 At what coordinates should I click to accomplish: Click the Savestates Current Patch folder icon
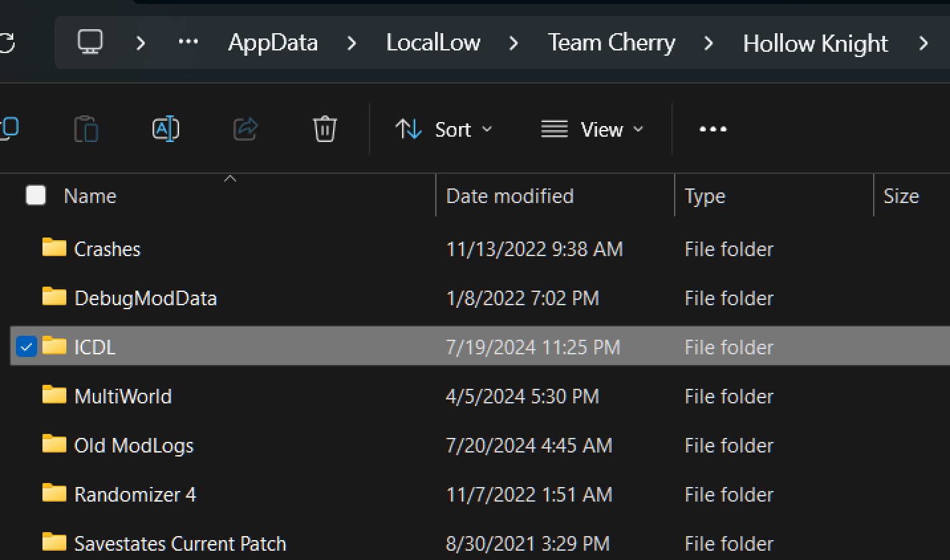54,541
